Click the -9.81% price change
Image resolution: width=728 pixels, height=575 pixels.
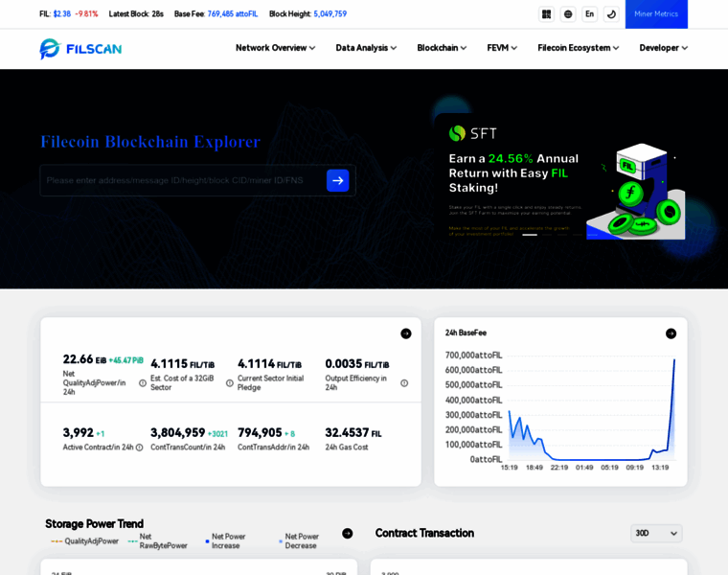(x=86, y=14)
